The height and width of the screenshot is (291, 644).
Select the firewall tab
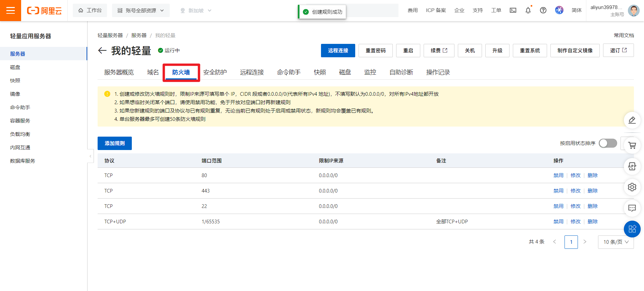[181, 72]
